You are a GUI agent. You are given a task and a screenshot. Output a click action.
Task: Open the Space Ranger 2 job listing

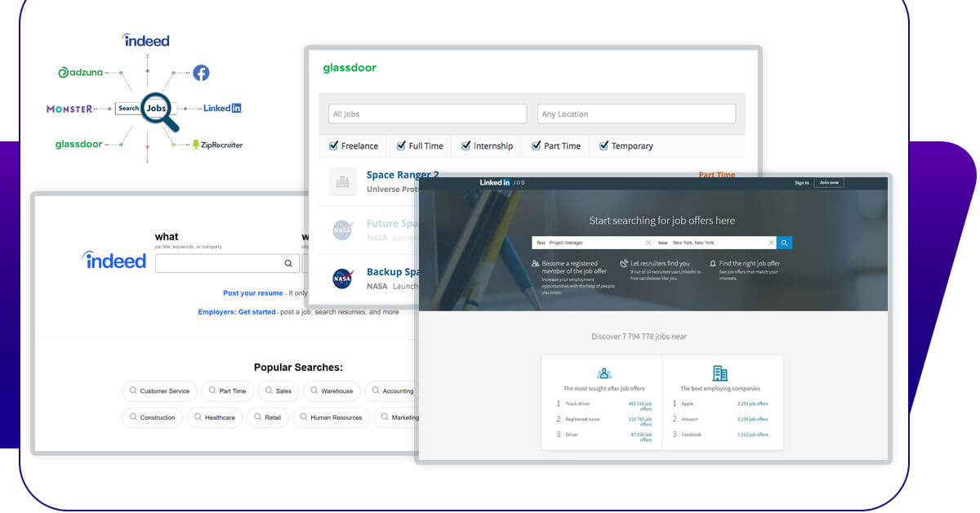(403, 175)
